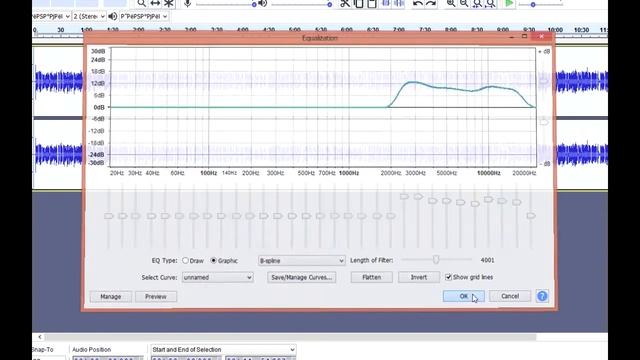Screen dimensions: 640x360
Task: Click the Zoom Out icon
Action: 464,4
